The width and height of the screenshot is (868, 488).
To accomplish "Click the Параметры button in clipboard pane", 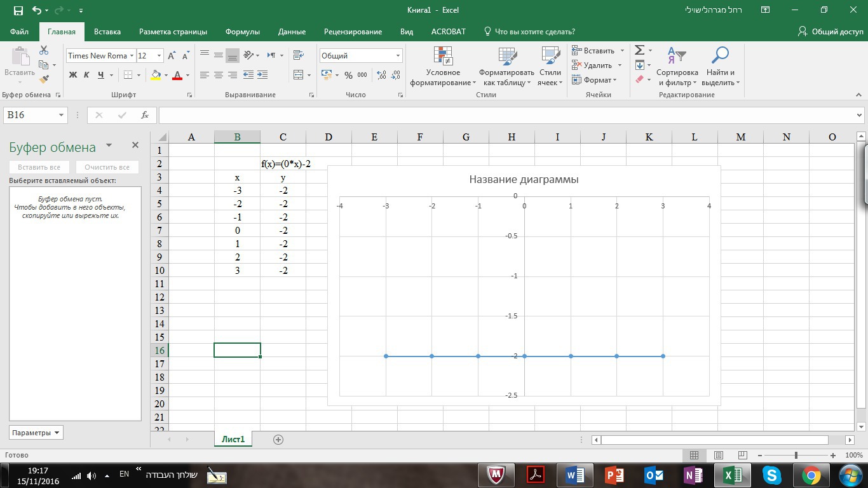I will tap(36, 433).
